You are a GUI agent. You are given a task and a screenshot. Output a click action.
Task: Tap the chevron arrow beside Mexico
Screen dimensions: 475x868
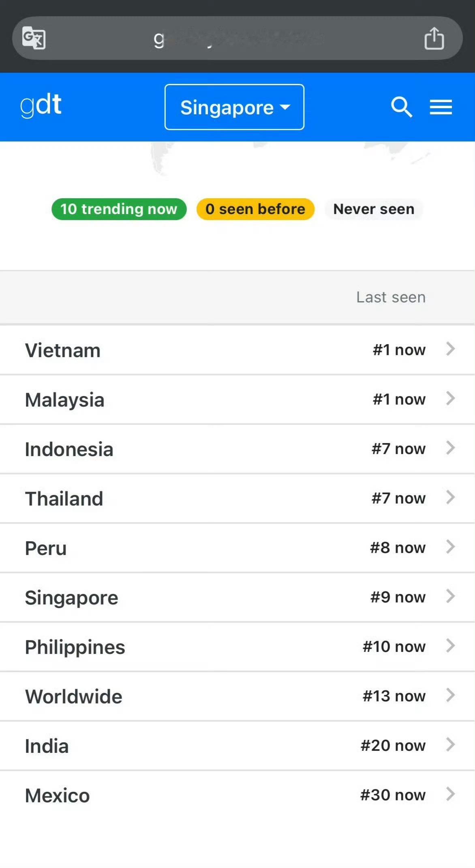point(450,794)
